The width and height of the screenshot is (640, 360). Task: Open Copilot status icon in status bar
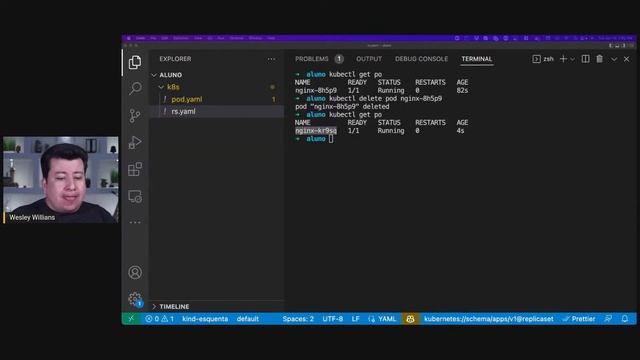pos(410,319)
